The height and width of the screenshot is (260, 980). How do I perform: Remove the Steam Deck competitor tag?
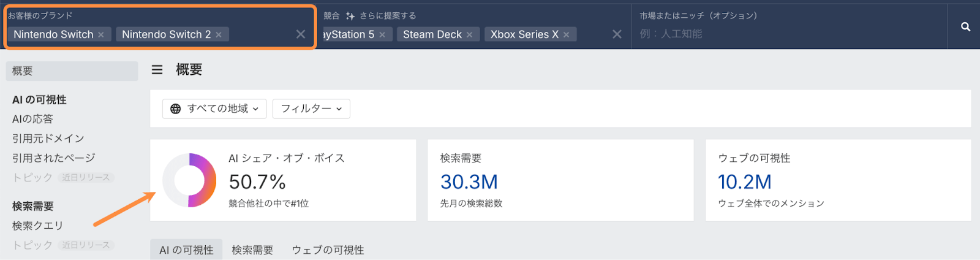470,35
